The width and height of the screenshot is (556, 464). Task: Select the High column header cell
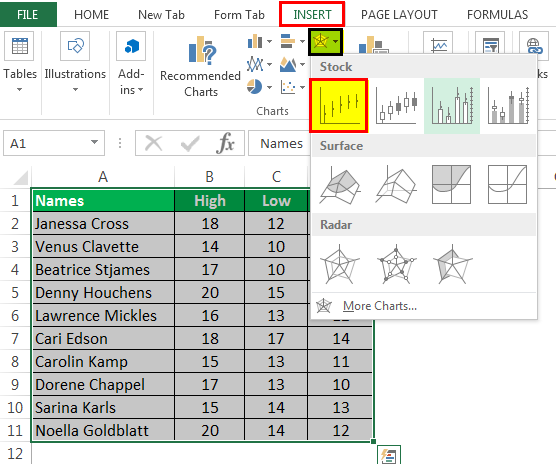[x=210, y=201]
